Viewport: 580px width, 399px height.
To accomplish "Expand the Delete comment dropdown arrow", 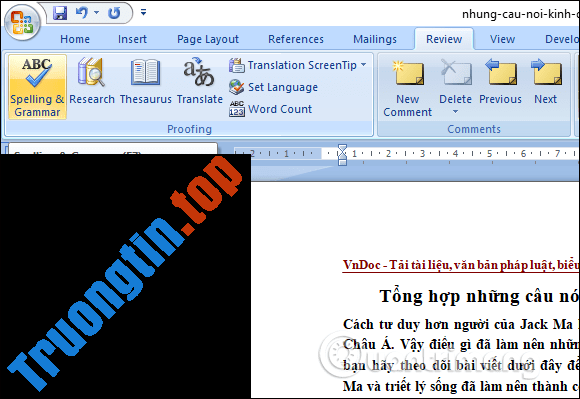I will pos(455,111).
